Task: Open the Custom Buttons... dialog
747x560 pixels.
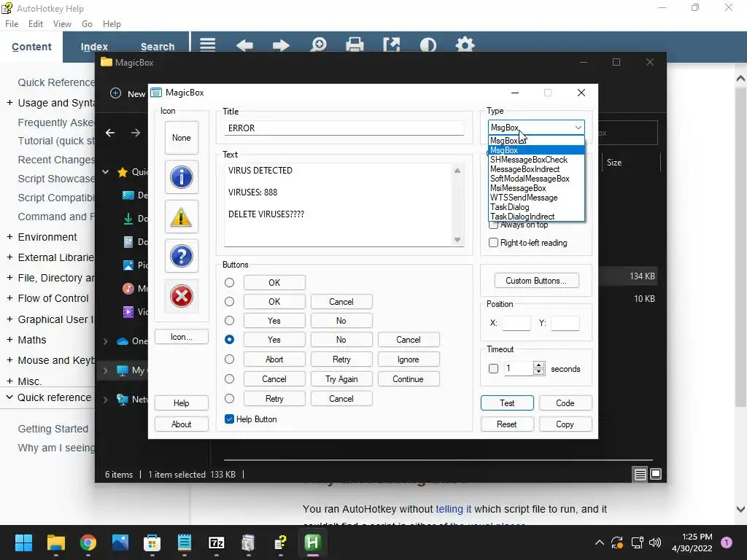Action: [536, 281]
